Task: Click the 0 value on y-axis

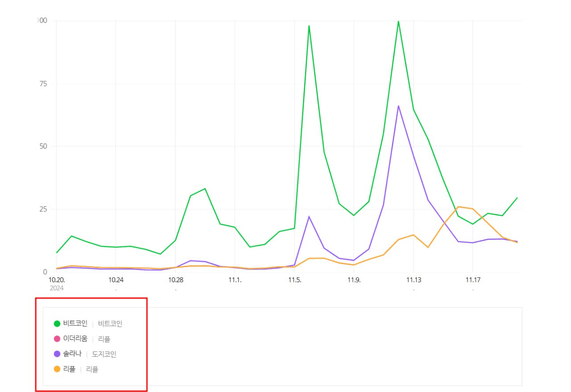Action: (x=45, y=272)
